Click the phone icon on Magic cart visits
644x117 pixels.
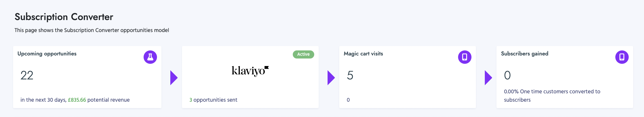tap(464, 57)
